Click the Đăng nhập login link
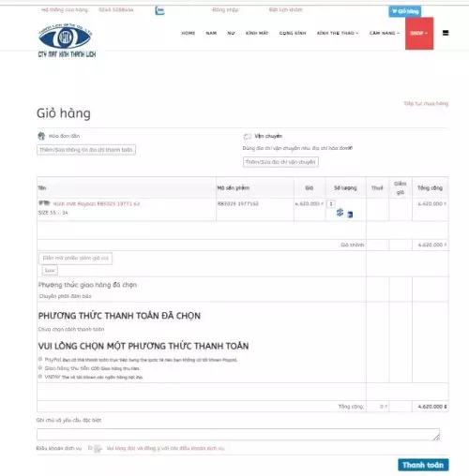Screen dimensions: 469x476 pyautogui.click(x=225, y=9)
